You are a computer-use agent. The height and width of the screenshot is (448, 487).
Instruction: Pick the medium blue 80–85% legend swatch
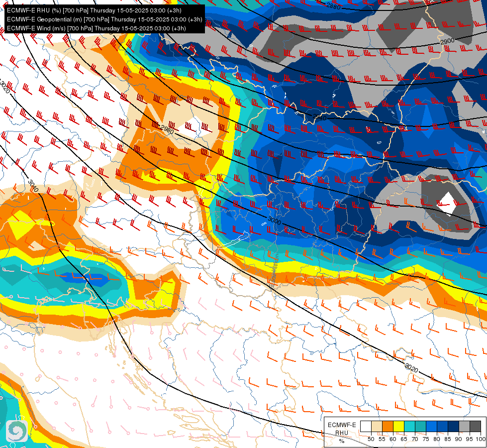442,426
